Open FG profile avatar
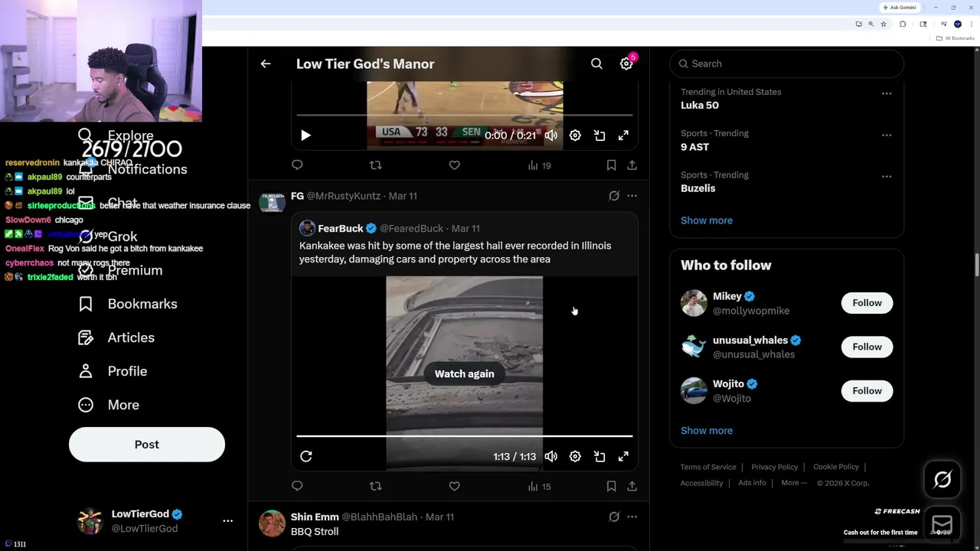Viewport: 980px width, 551px height. pyautogui.click(x=272, y=202)
